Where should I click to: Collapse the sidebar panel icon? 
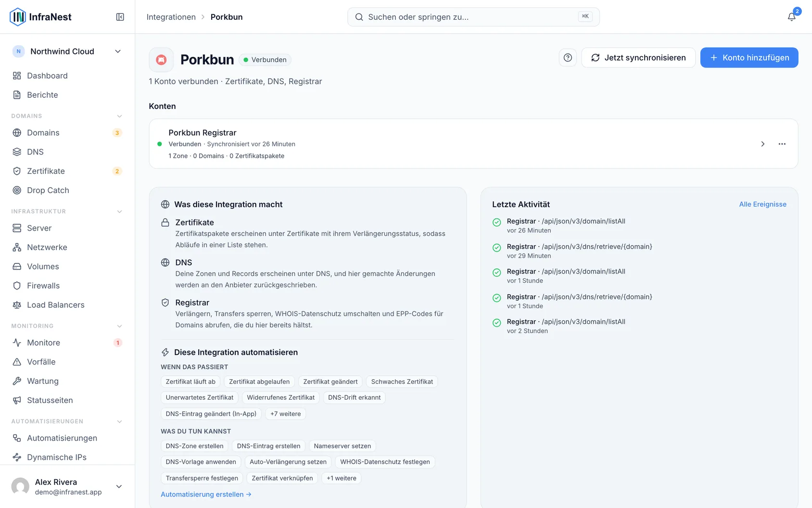coord(120,17)
